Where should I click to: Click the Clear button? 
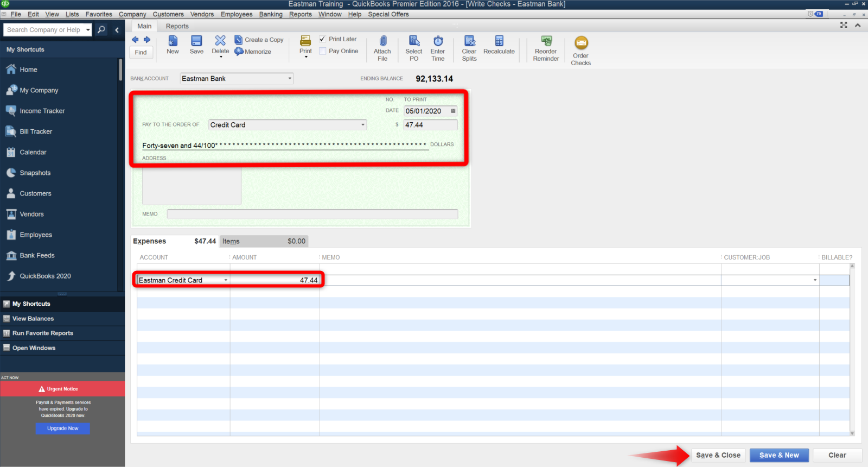click(x=837, y=455)
